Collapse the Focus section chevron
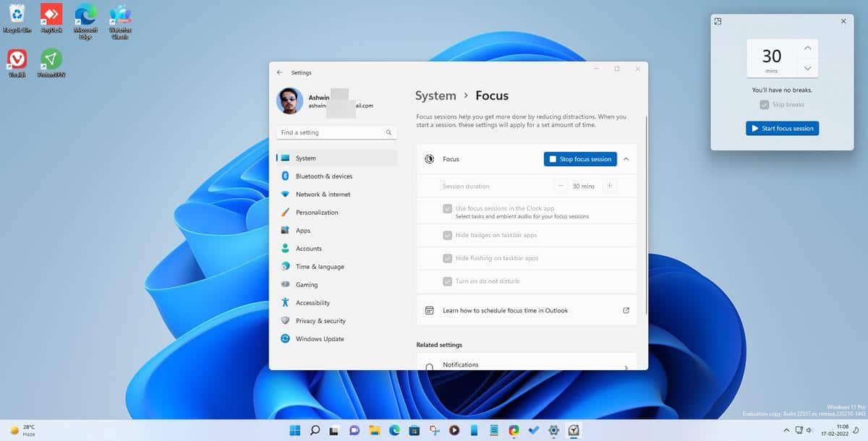This screenshot has width=868, height=441. [x=626, y=159]
